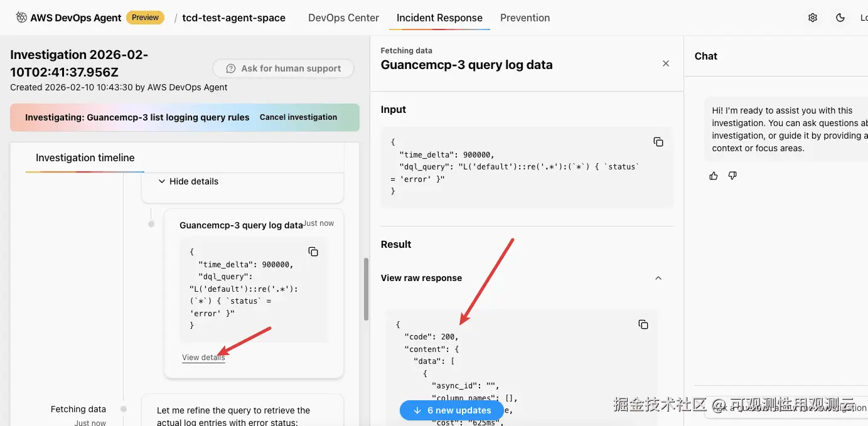Open the Prevention tab

(x=525, y=18)
